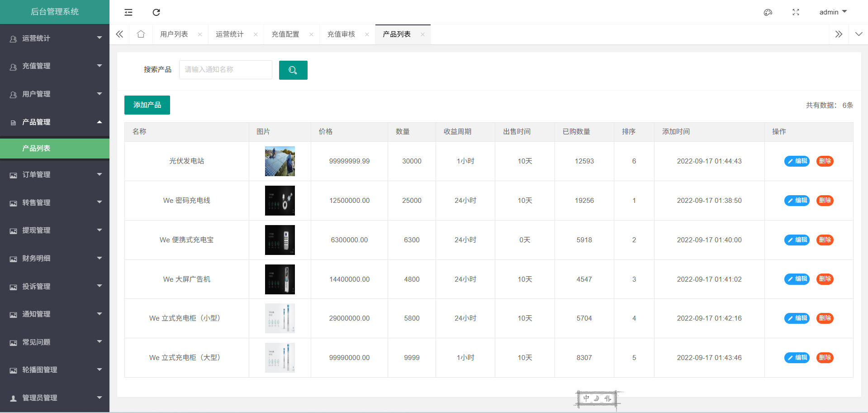This screenshot has height=413, width=868.
Task: Delete the We 大屏广告机 product
Action: pyautogui.click(x=825, y=279)
